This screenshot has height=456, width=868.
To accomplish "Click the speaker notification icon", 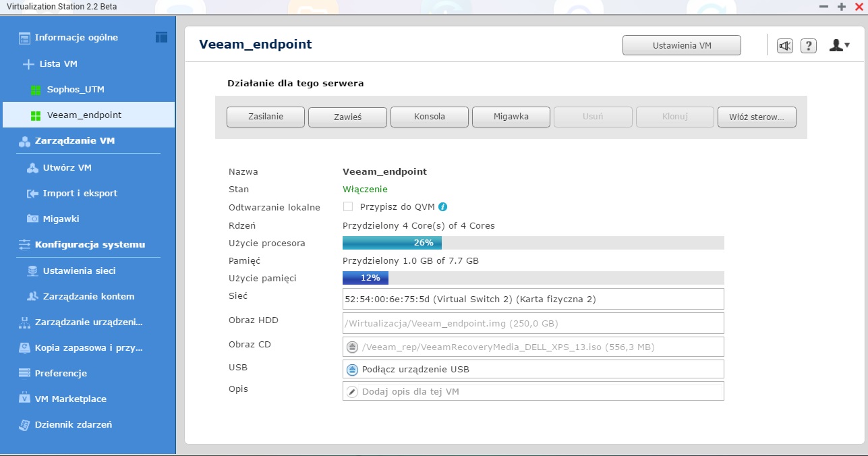I will tap(784, 46).
